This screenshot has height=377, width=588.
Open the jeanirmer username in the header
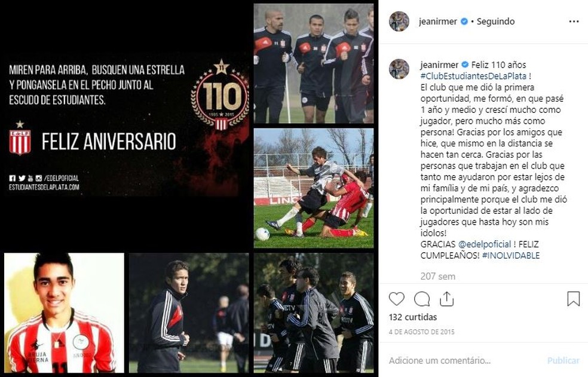(x=438, y=22)
